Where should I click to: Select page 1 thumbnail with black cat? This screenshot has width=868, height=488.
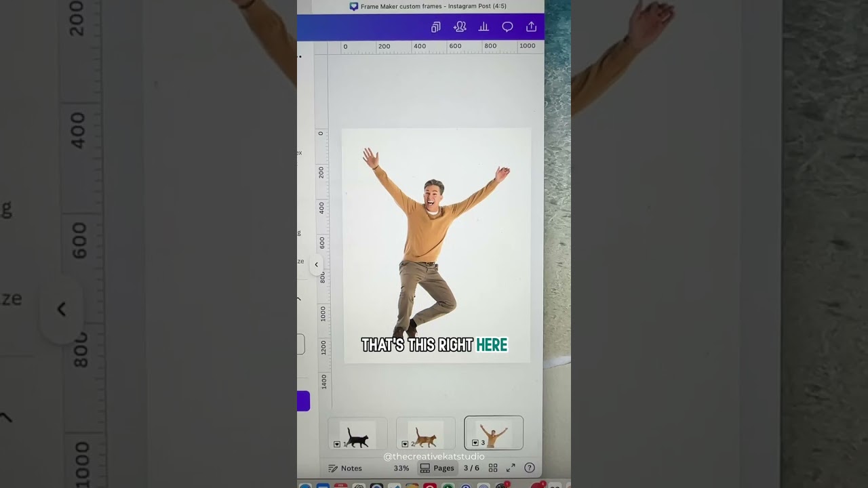click(357, 433)
